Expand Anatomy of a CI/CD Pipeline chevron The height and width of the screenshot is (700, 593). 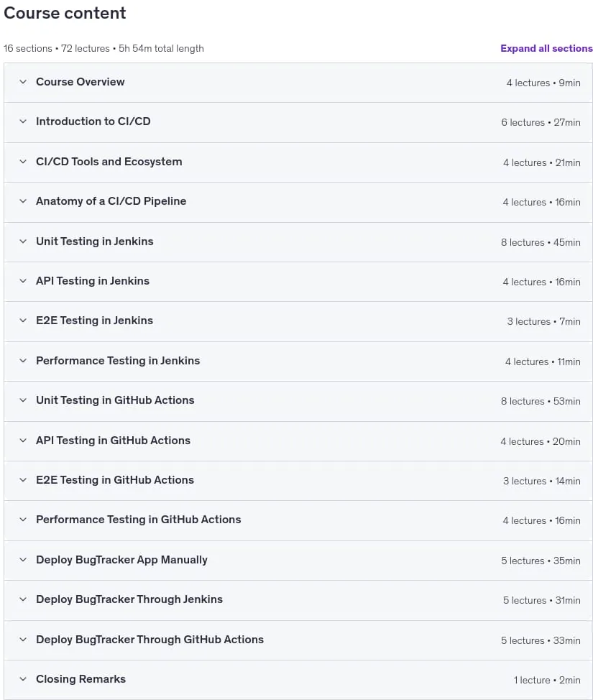23,201
